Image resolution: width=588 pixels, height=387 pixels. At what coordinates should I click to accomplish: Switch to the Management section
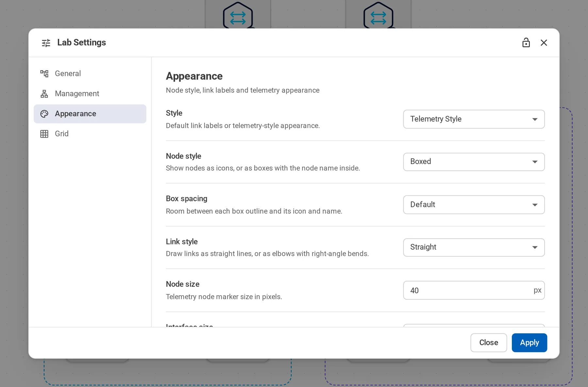coord(90,94)
